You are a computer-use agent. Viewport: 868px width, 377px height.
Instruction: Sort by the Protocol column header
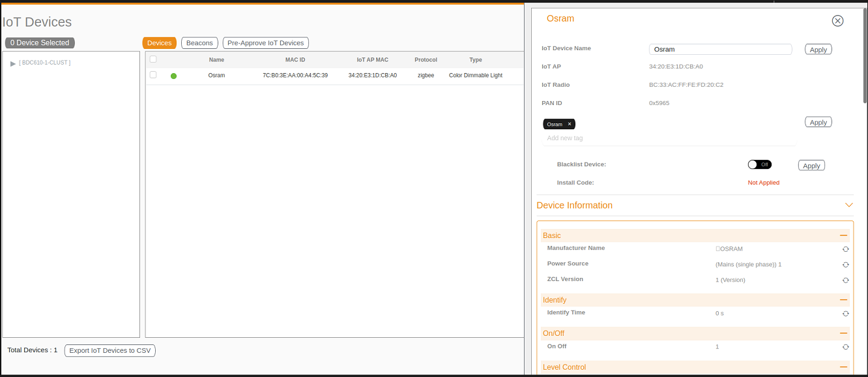point(426,60)
